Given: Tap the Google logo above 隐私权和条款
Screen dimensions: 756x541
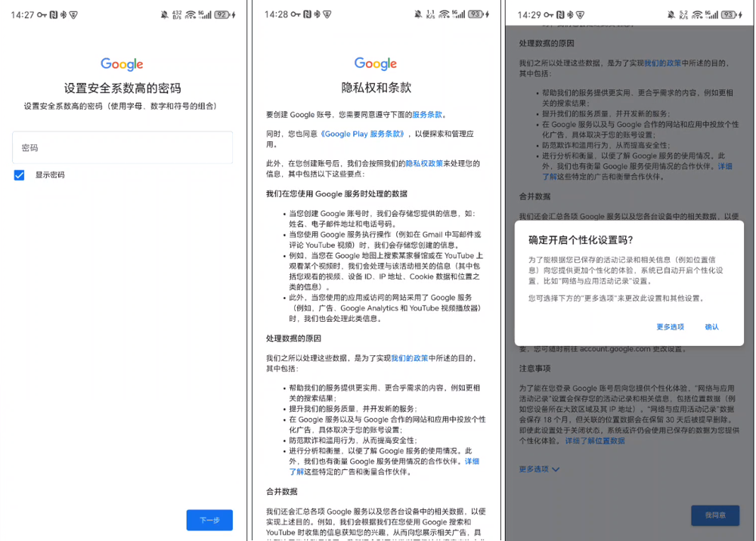Looking at the screenshot, I should coord(376,63).
